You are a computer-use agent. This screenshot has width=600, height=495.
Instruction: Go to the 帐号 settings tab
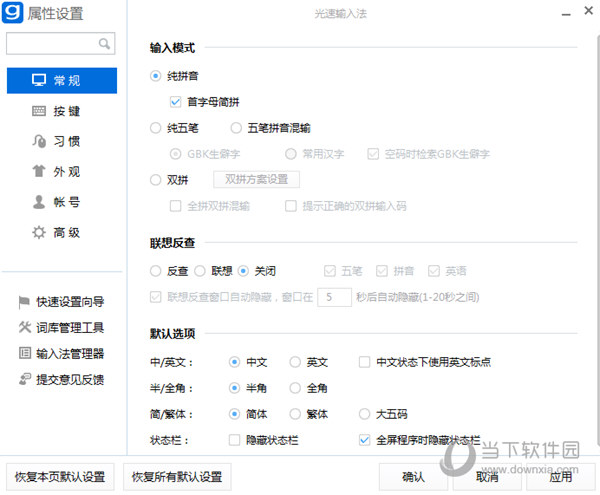pyautogui.click(x=62, y=202)
